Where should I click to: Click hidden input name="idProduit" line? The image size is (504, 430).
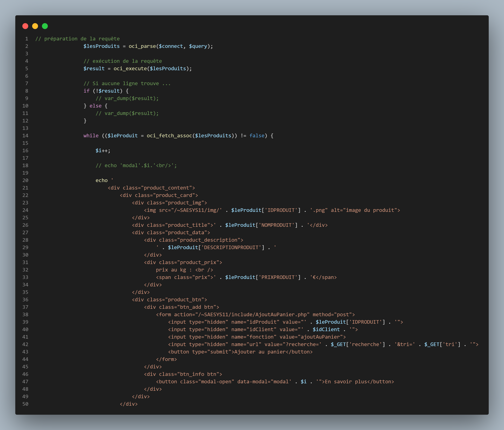[286, 322]
